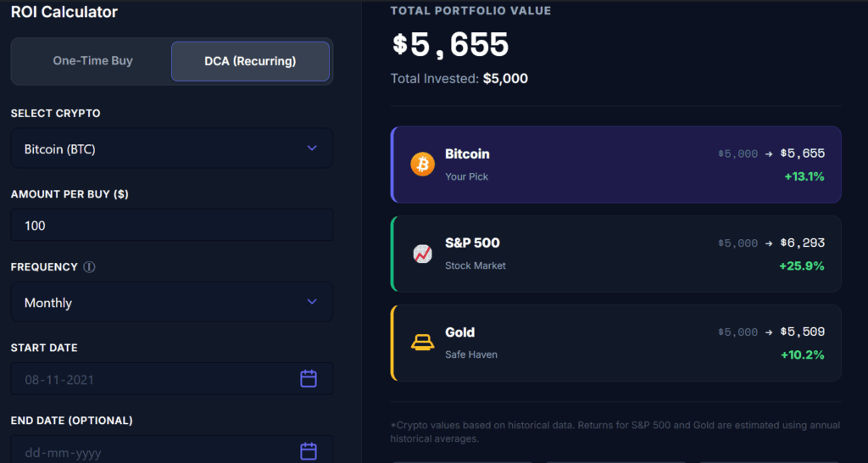868x463 pixels.
Task: Open the End Date calendar picker
Action: tap(309, 451)
